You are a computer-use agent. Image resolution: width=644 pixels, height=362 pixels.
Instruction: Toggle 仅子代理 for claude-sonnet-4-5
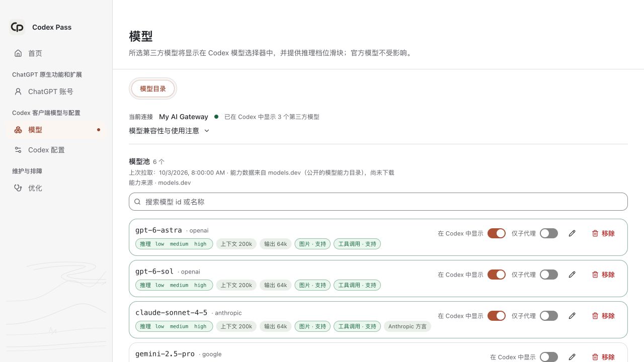coord(549,316)
